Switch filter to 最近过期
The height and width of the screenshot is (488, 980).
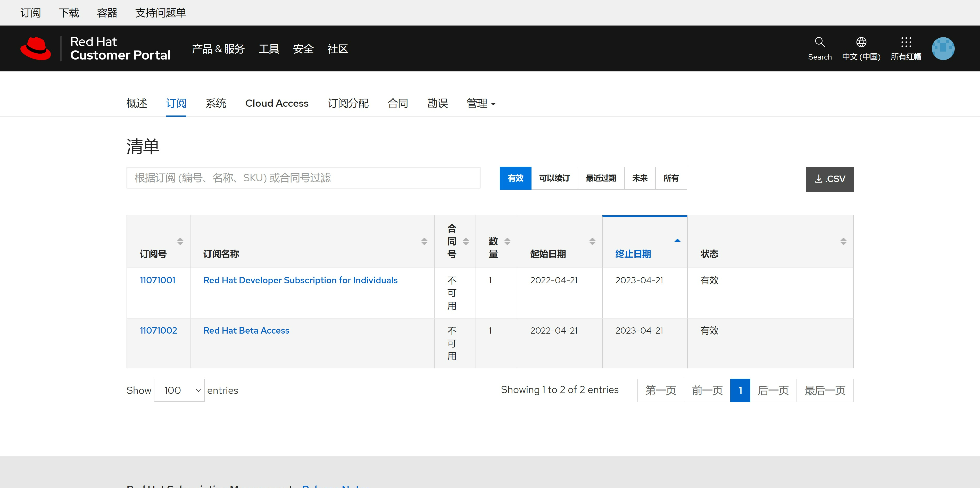coord(601,178)
